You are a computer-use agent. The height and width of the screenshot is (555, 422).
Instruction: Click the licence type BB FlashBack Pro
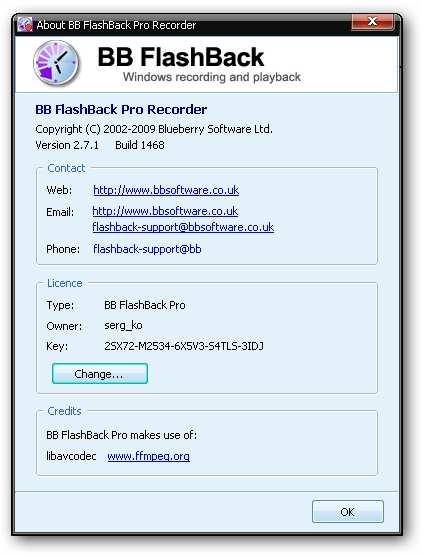click(x=145, y=305)
